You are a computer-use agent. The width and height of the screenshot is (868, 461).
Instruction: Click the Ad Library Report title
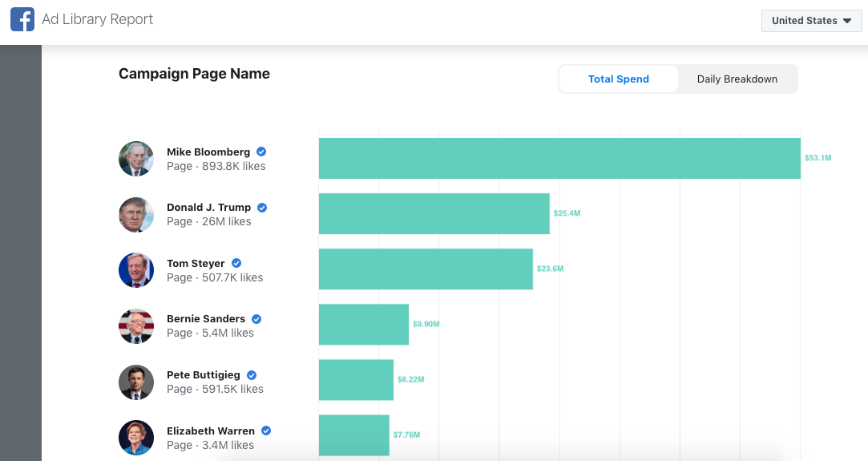97,19
